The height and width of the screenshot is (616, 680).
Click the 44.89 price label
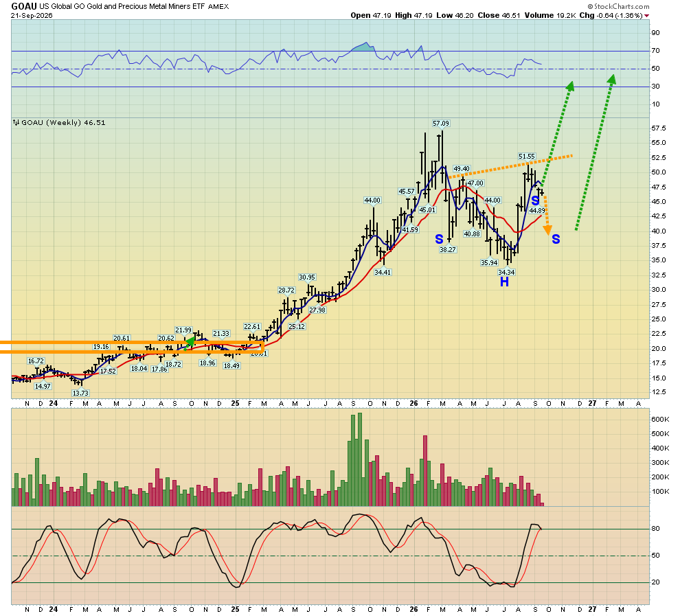pos(537,210)
